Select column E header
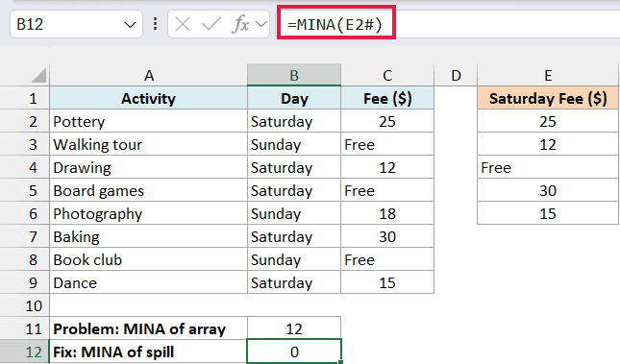Viewport: 620px width, 364px height. [x=548, y=75]
